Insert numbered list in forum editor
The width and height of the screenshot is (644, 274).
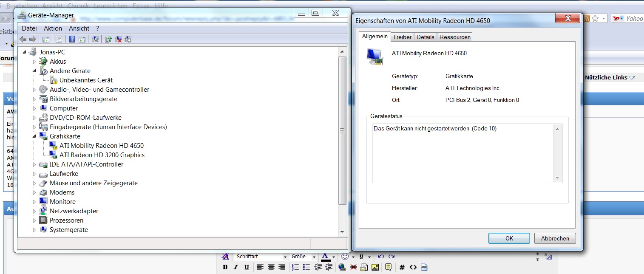click(x=295, y=267)
